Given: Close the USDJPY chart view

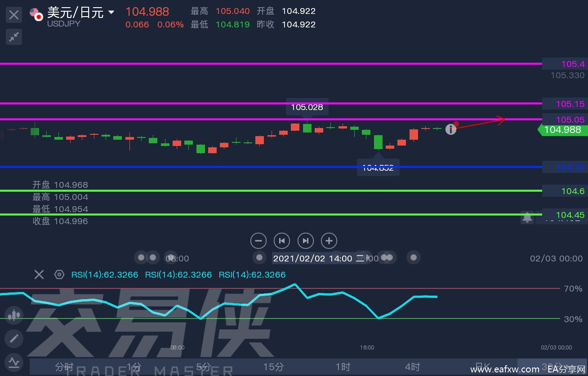Looking at the screenshot, I should point(14,15).
